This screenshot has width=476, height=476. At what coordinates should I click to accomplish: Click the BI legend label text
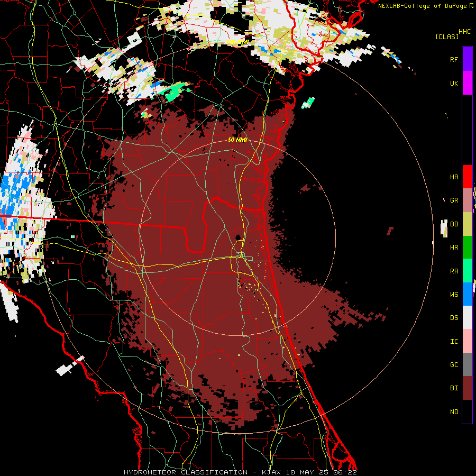[454, 388]
